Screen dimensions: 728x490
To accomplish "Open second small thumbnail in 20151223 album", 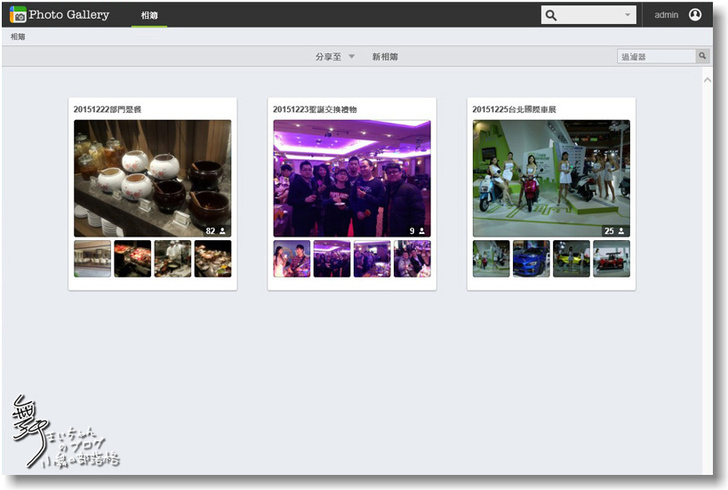I will [x=332, y=259].
